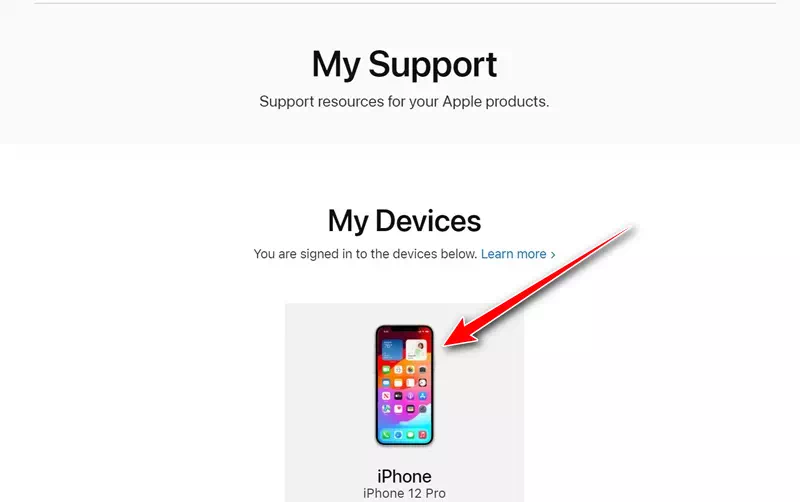Image resolution: width=800 pixels, height=502 pixels.
Task: Open the iPhone 12 Pro device card
Action: coord(404,403)
